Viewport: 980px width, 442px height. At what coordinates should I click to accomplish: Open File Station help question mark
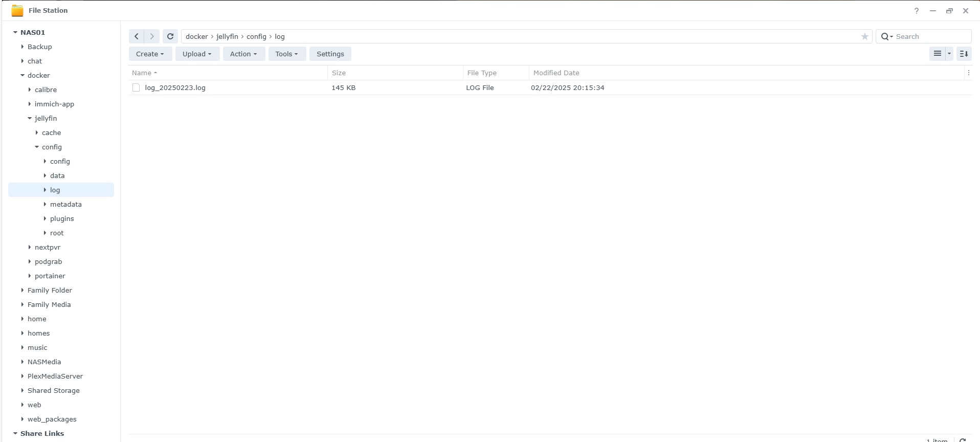916,11
